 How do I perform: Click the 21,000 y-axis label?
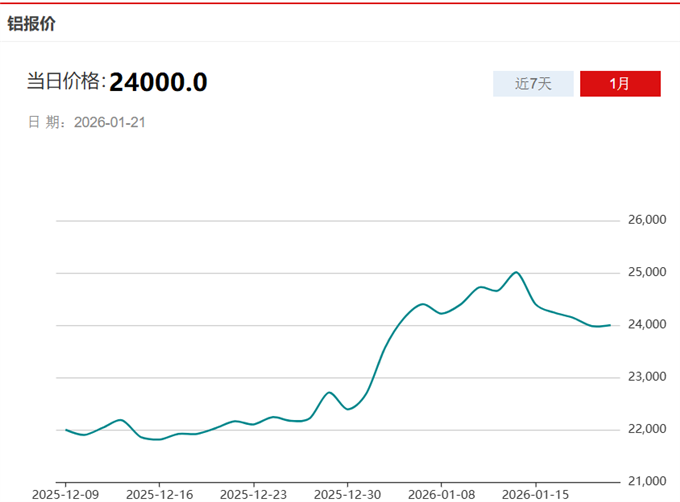(646, 481)
